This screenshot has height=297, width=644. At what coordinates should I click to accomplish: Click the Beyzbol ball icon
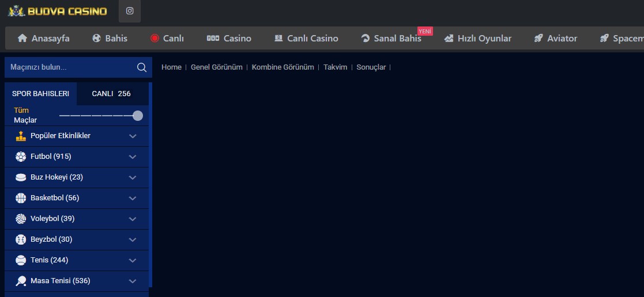21,239
